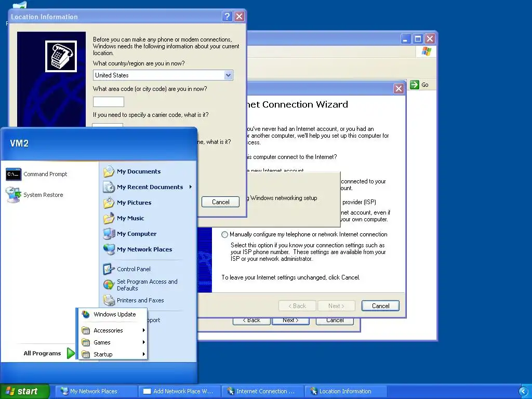Image resolution: width=532 pixels, height=399 pixels.
Task: Click Back in the Add Network Place Wizard
Action: tap(251, 321)
